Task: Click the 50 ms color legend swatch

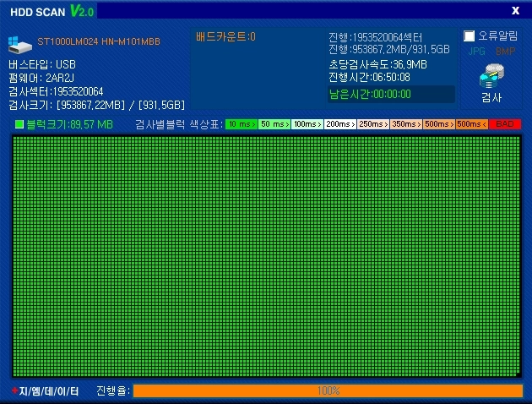Action: (x=274, y=124)
